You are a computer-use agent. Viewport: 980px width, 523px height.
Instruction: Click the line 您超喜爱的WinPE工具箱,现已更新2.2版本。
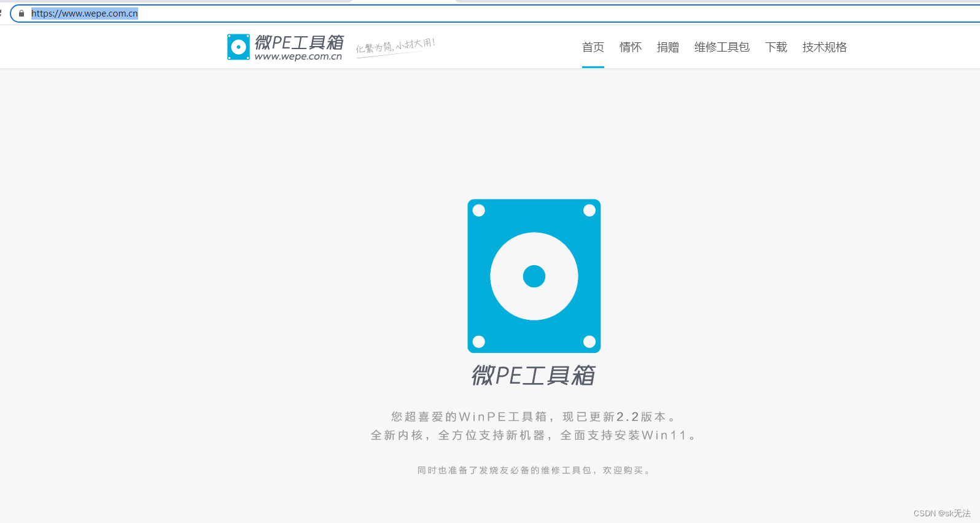coord(534,417)
